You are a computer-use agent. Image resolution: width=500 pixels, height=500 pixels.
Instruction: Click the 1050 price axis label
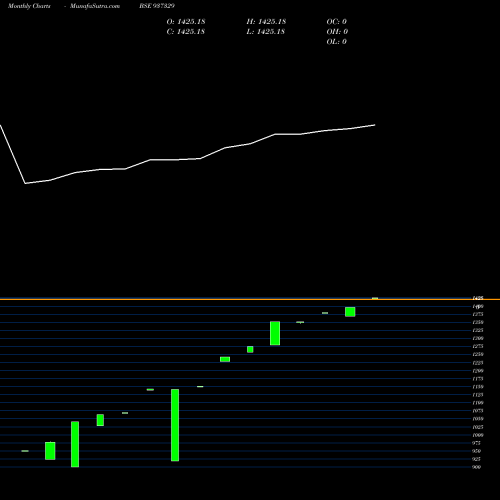pyautogui.click(x=478, y=419)
